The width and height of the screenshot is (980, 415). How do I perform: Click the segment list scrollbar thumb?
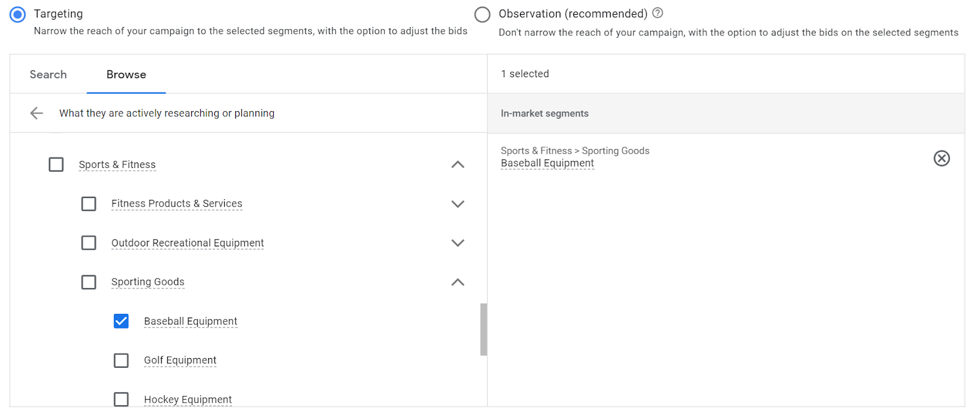pos(483,329)
